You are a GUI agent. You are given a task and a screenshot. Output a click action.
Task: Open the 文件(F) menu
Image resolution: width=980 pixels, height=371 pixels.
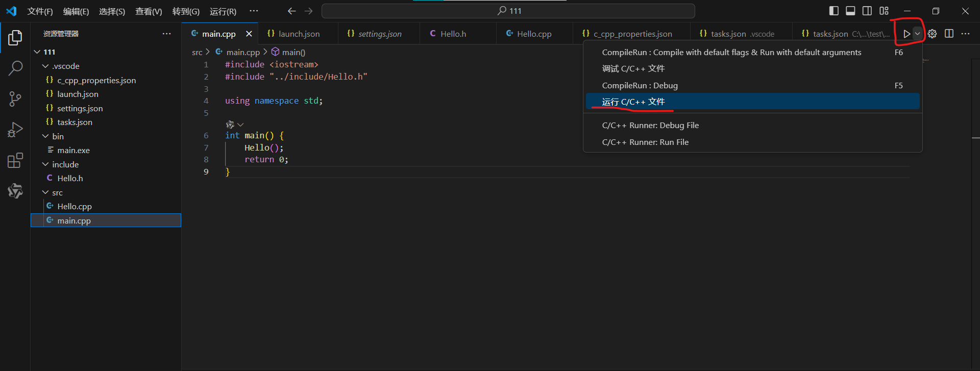click(40, 11)
